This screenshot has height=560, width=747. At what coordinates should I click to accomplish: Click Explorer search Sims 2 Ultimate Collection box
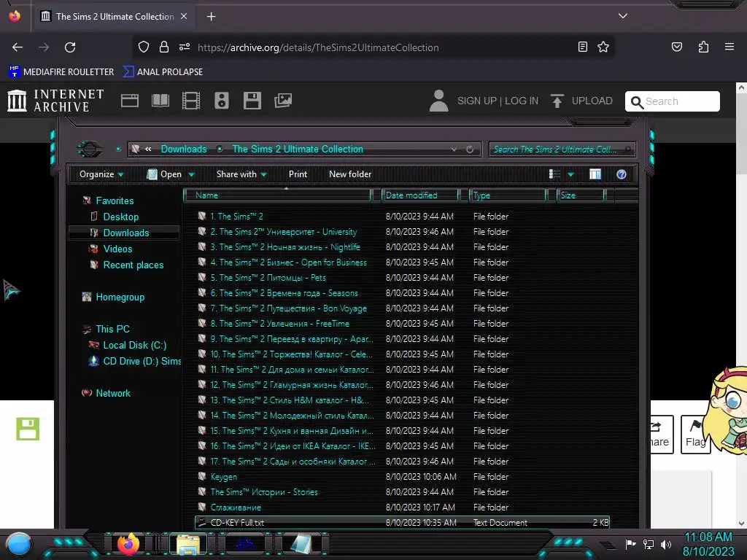tap(562, 149)
